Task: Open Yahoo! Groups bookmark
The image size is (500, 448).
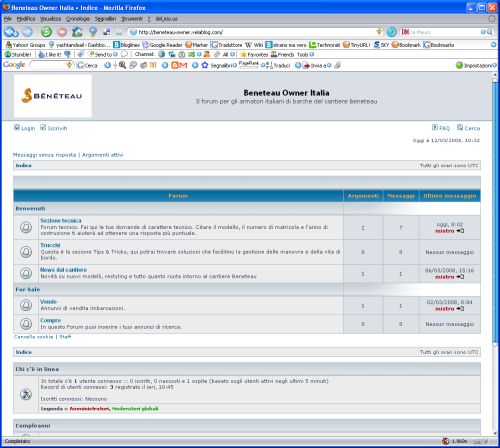Action: click(26, 45)
